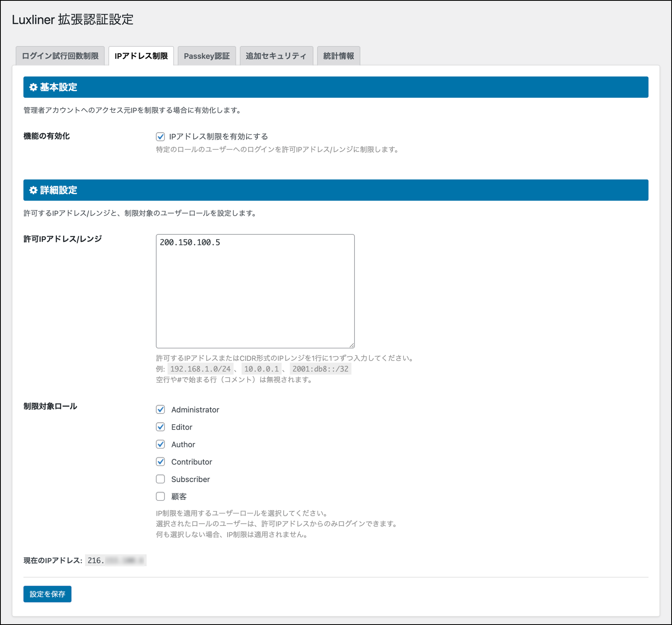Uncheck the Editor role checkbox

pyautogui.click(x=161, y=427)
